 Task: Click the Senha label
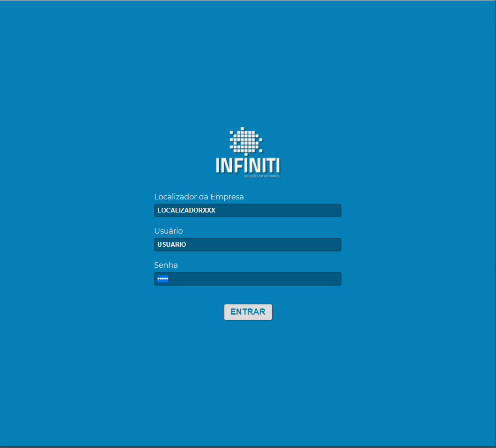pos(166,265)
